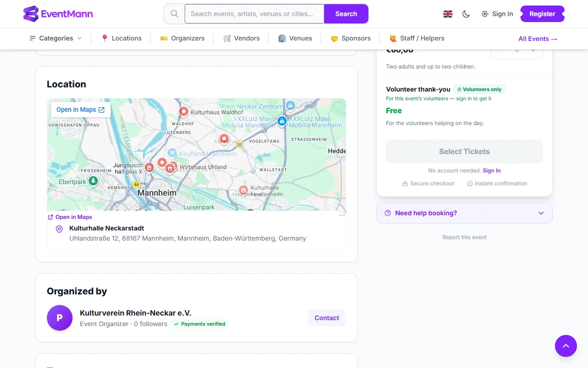Screen dimensions: 588x368
Task: Click the EventMann logo
Action: pyautogui.click(x=58, y=14)
